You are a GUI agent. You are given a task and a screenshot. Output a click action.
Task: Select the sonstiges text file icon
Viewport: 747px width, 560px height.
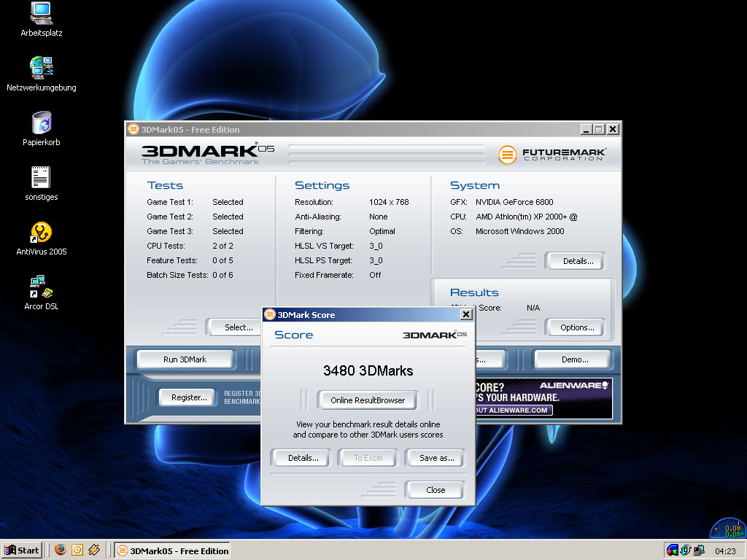[x=41, y=183]
